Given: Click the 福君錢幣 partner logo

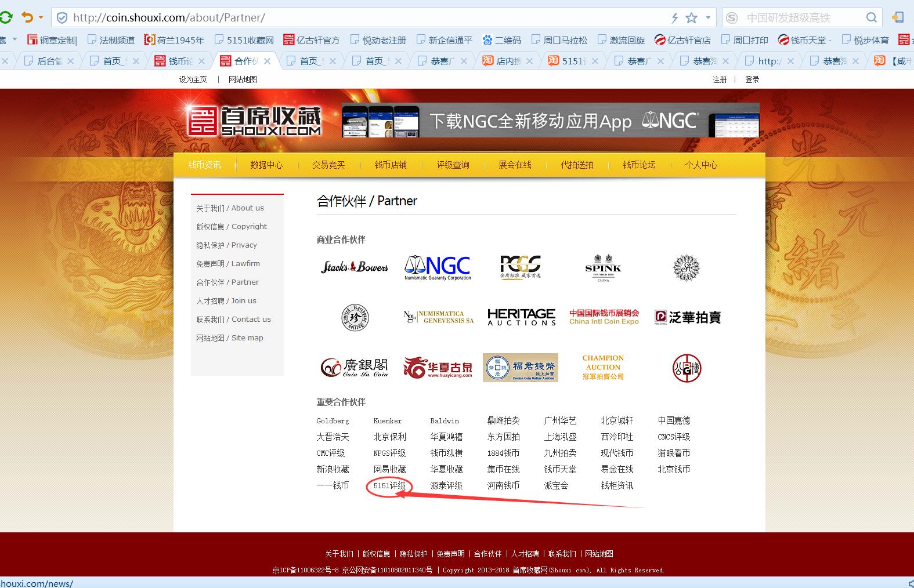Looking at the screenshot, I should coord(521,368).
